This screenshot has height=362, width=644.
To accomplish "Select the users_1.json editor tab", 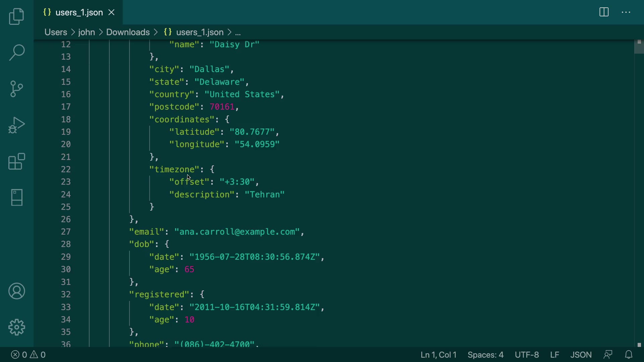I will click(79, 12).
